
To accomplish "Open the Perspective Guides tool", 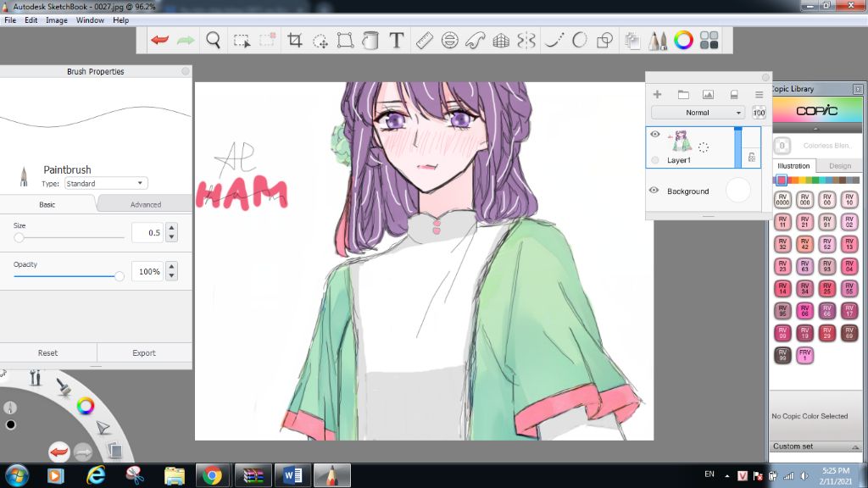I will coord(501,40).
